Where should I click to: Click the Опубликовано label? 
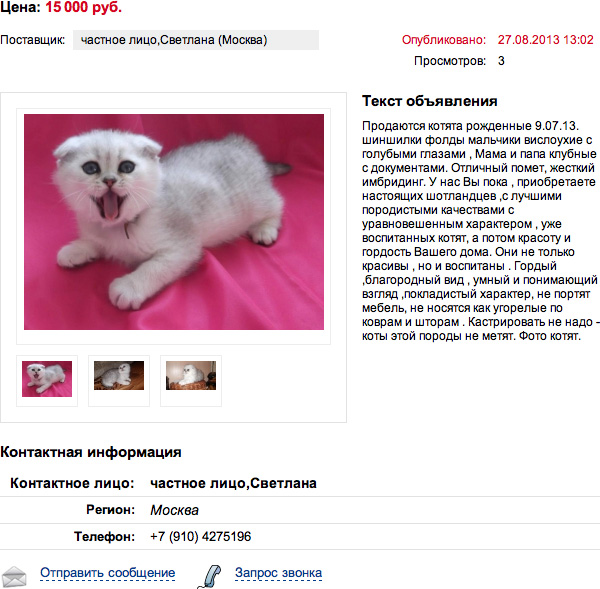click(x=443, y=40)
